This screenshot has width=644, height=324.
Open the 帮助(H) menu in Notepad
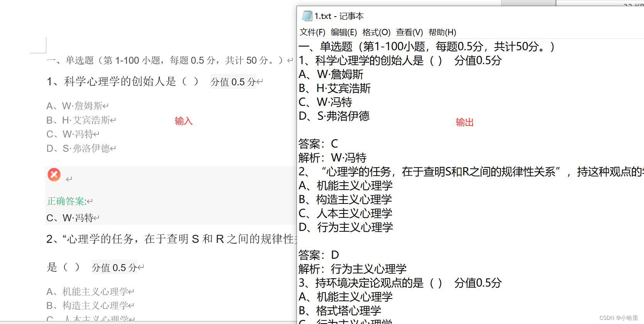coord(442,32)
